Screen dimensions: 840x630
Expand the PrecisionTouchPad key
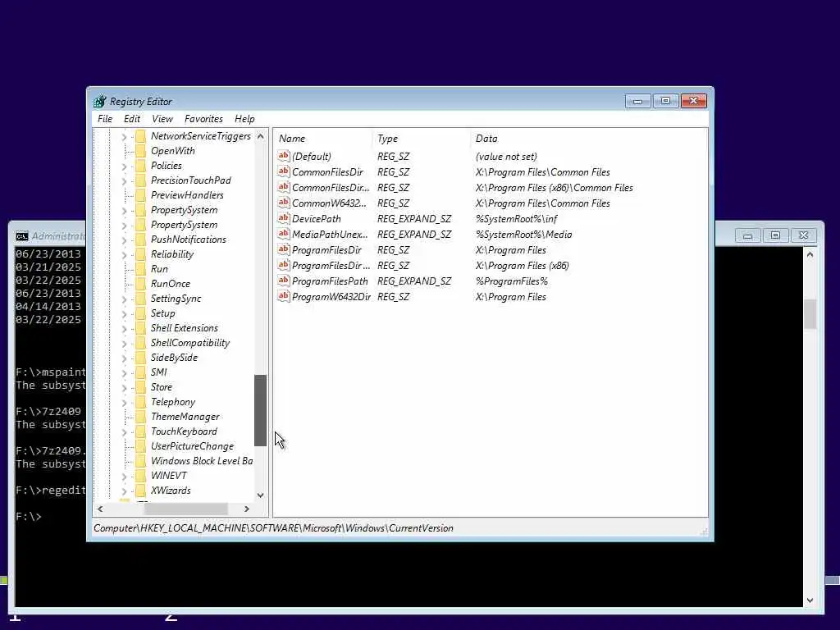point(125,181)
